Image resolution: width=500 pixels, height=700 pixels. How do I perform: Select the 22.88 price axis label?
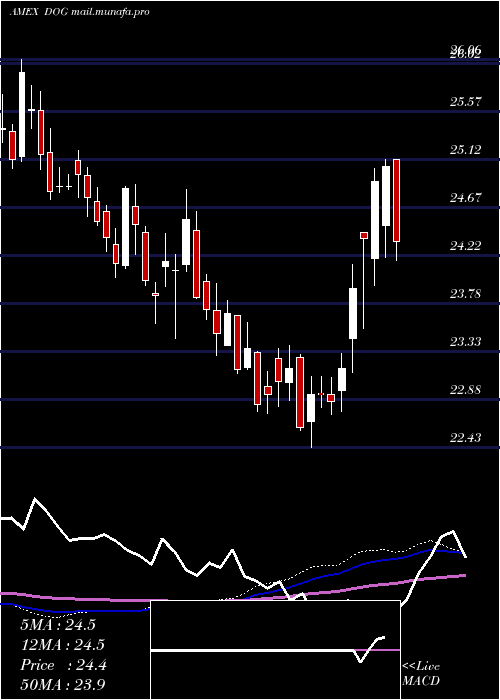466,390
